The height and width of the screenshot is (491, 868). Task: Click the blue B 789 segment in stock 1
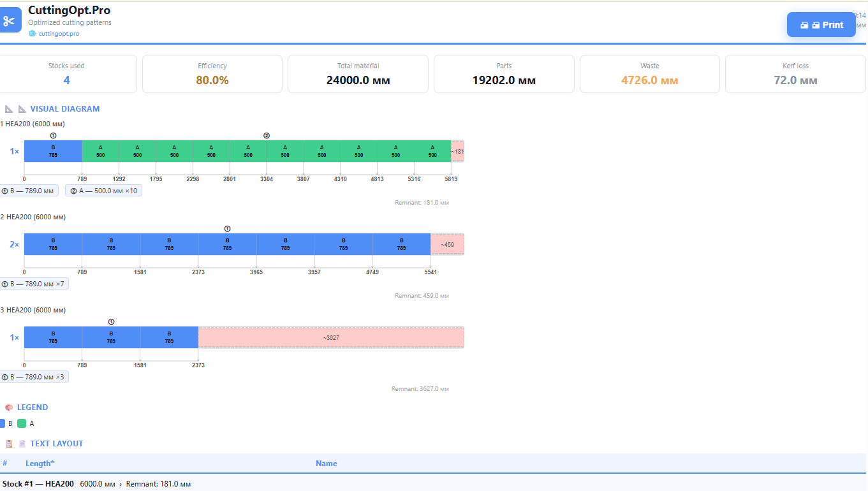coord(53,151)
